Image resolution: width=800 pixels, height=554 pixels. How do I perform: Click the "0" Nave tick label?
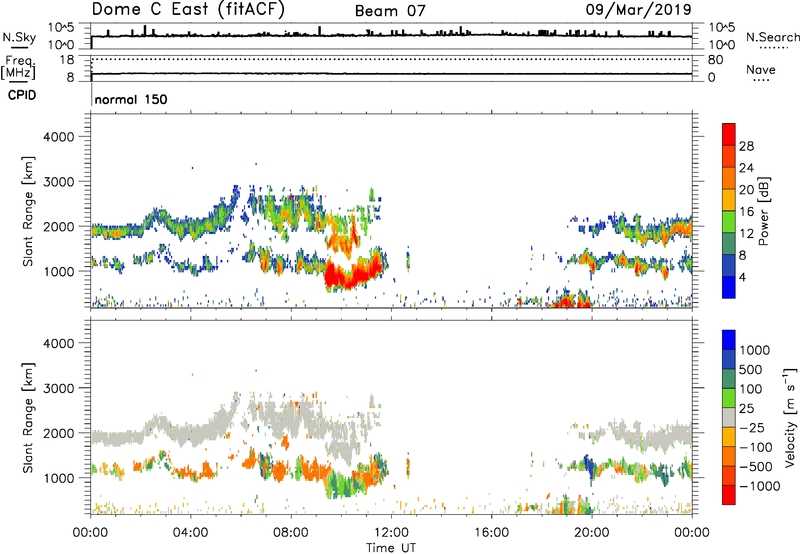pyautogui.click(x=712, y=78)
